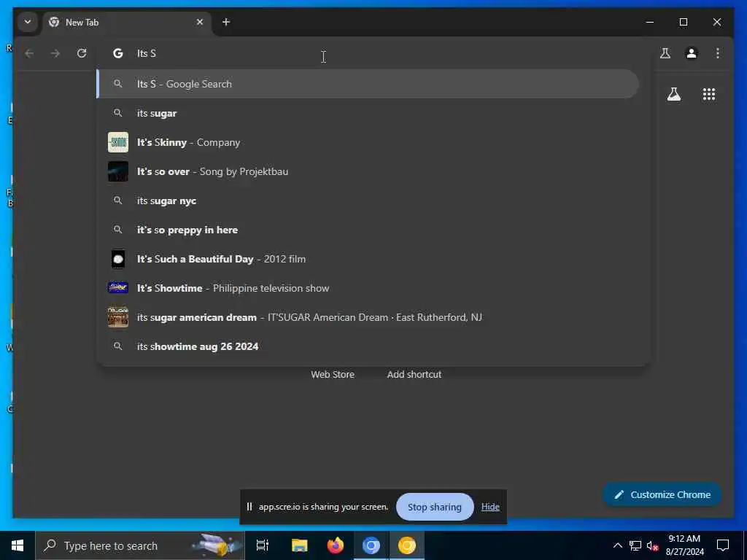Click Add shortcut
Screen dimensions: 747x560
point(414,374)
